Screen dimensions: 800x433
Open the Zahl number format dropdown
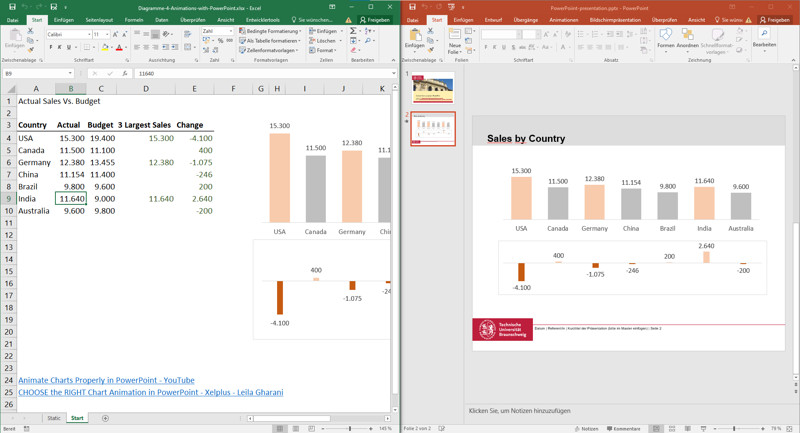231,31
